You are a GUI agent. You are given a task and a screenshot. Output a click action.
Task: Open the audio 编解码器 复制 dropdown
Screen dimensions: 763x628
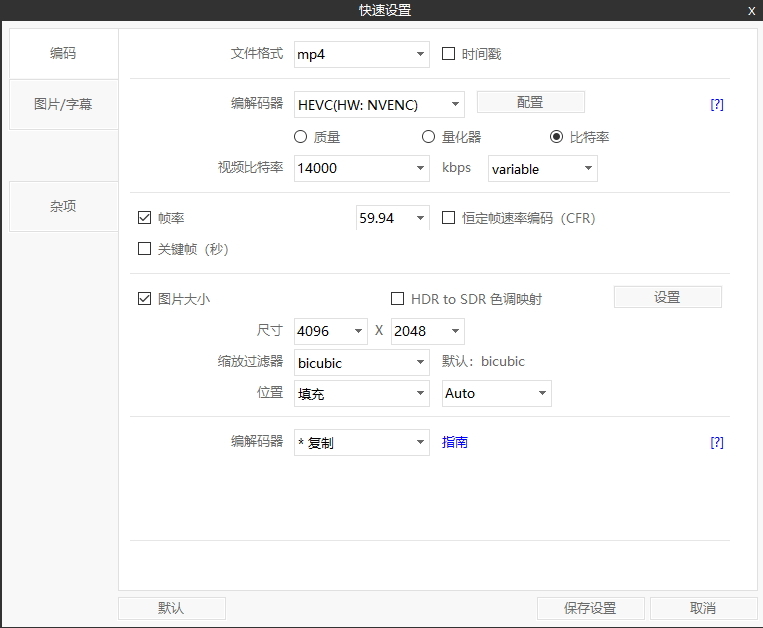pyautogui.click(x=362, y=443)
